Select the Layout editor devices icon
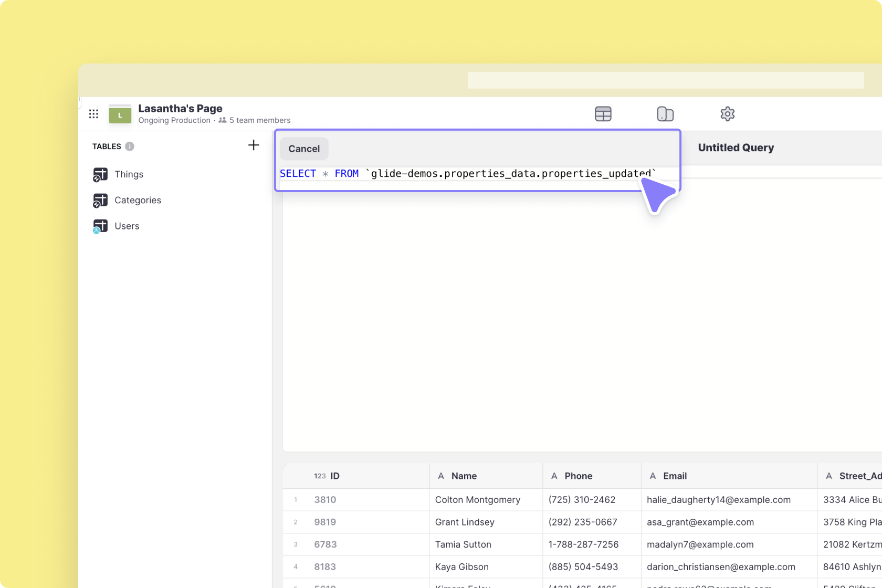The width and height of the screenshot is (882, 588). click(665, 114)
